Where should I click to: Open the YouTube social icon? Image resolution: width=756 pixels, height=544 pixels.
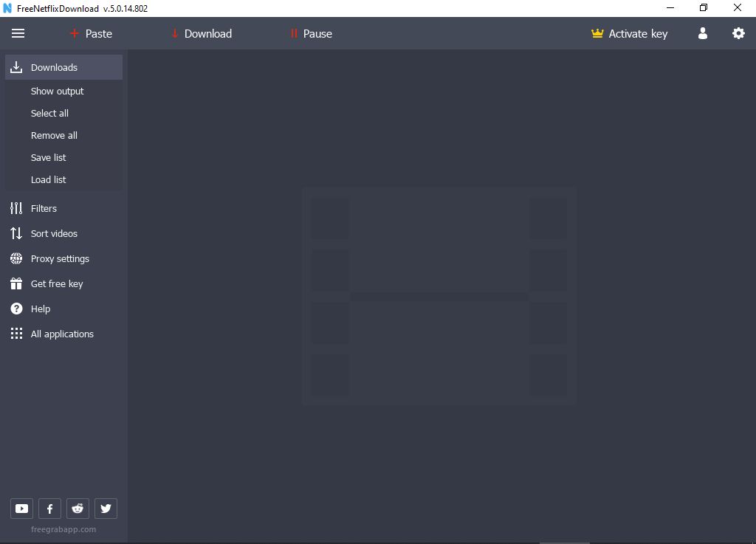coord(21,508)
